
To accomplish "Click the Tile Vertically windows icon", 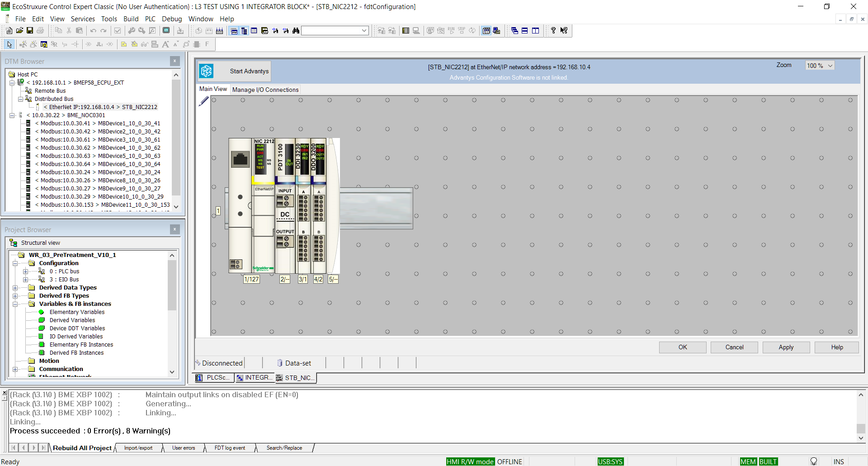I will (536, 31).
